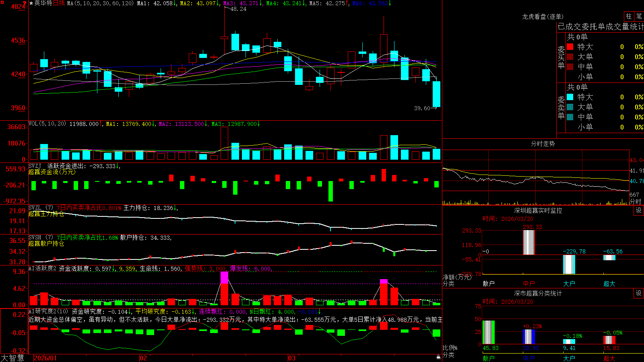Screen dimensions: 644x362
Task: Click the star icon before 英华特
Action: click(x=31, y=3)
